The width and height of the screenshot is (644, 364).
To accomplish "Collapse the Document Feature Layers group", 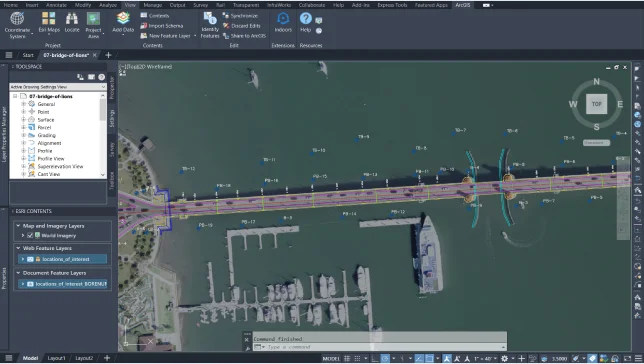I will [x=18, y=273].
